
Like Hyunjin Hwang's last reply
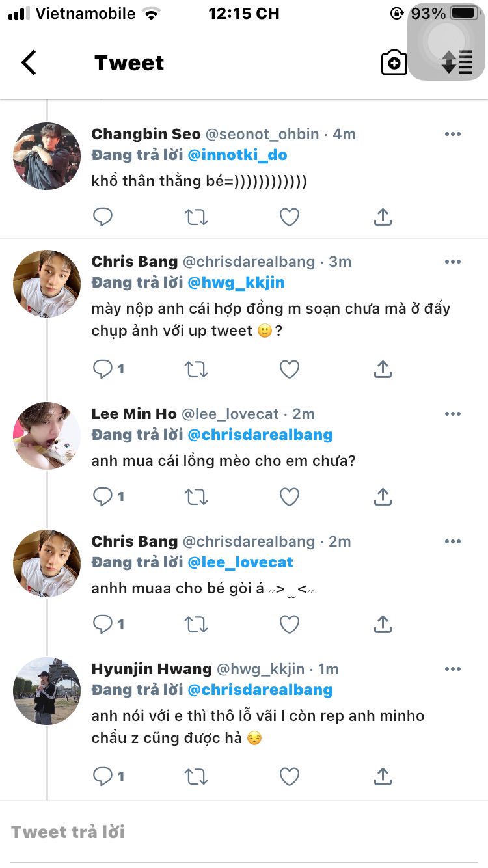(289, 776)
